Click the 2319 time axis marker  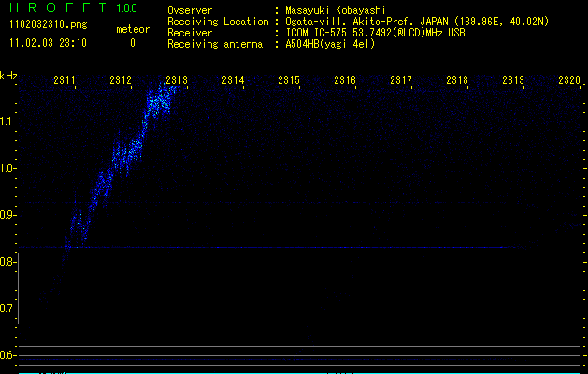(x=512, y=80)
